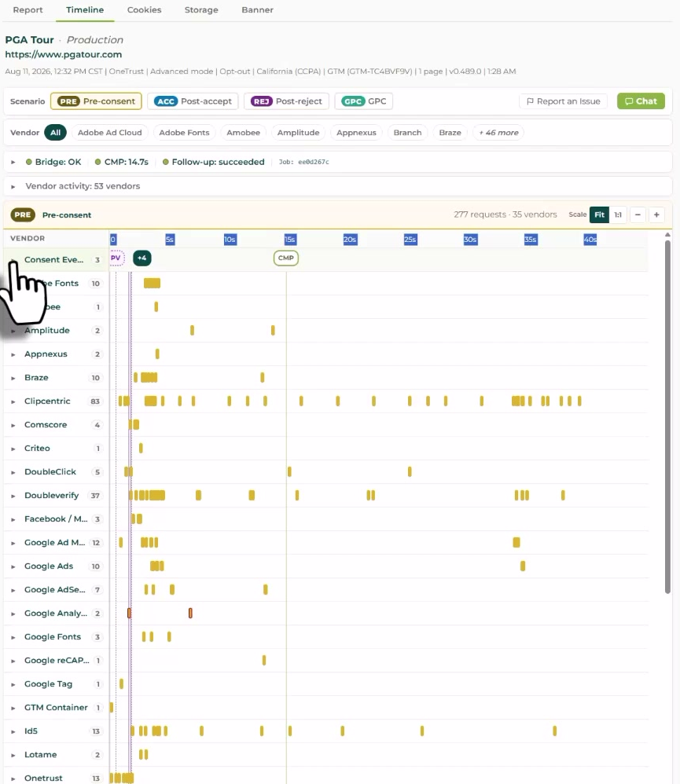Select the Post-reject scenario
This screenshot has width=680, height=784.
[286, 101]
